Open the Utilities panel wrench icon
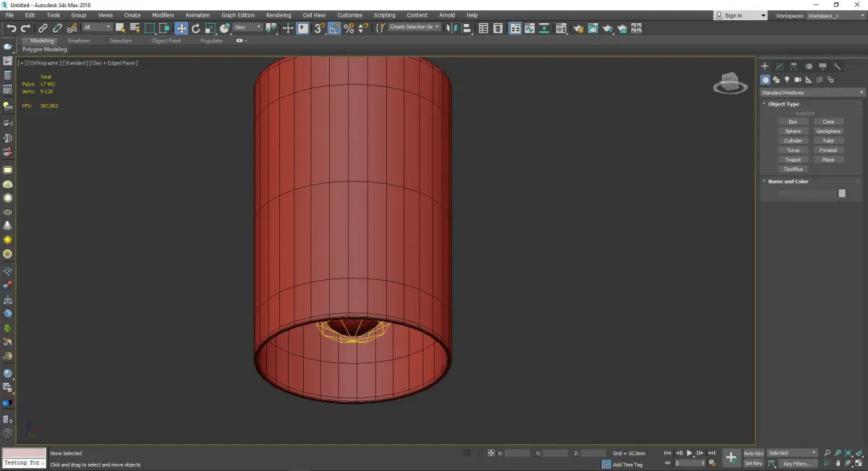Screen dimensions: 868x471 [x=838, y=67]
